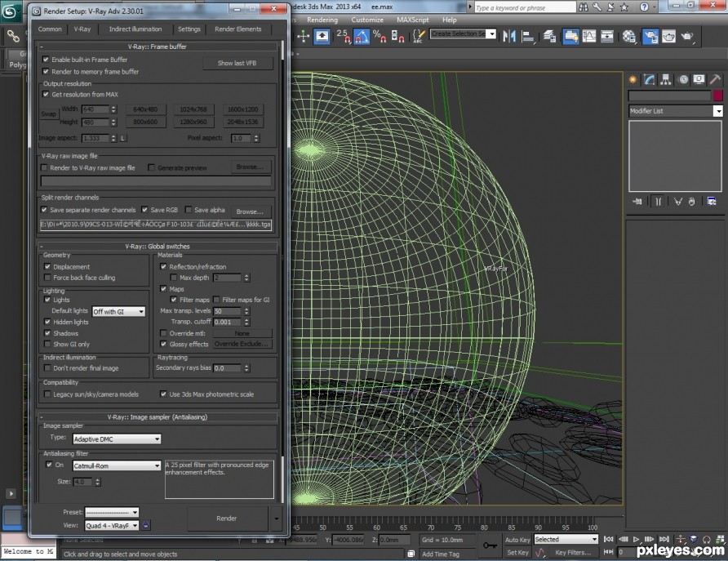Click the Show last VFB button
728x561 pixels.
point(237,63)
